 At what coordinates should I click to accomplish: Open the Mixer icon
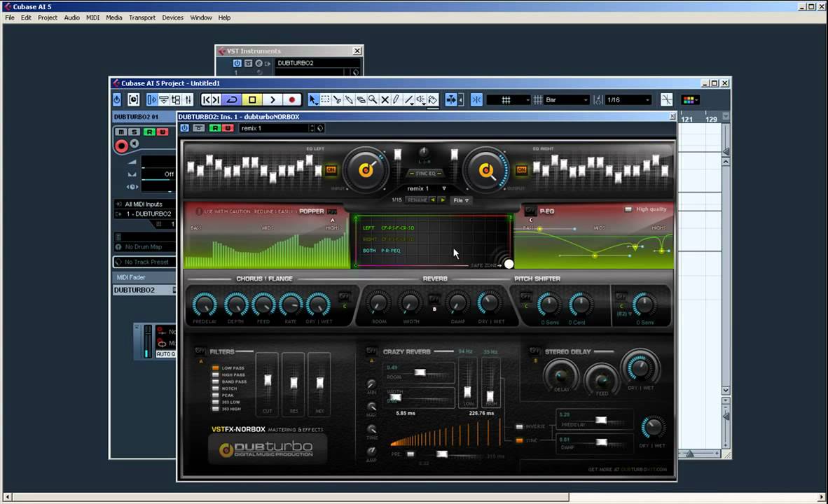pyautogui.click(x=188, y=99)
